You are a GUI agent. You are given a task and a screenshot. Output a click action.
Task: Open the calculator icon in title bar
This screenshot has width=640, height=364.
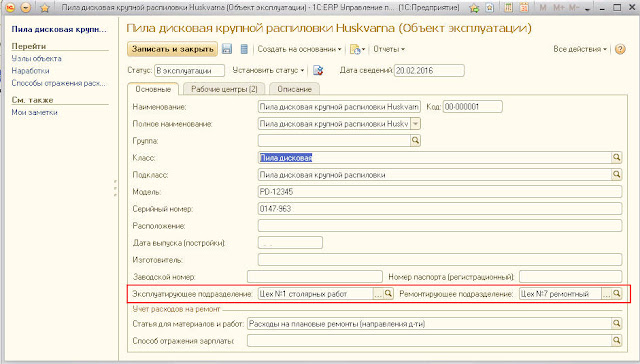coord(508,8)
